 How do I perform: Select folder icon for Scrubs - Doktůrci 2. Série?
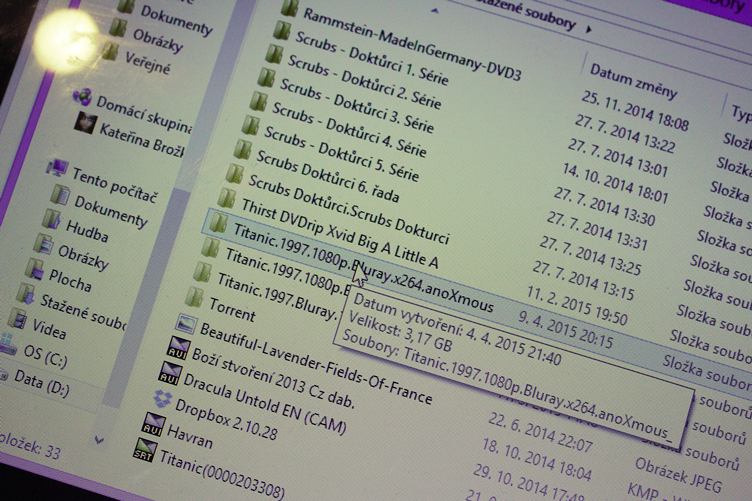point(274,54)
